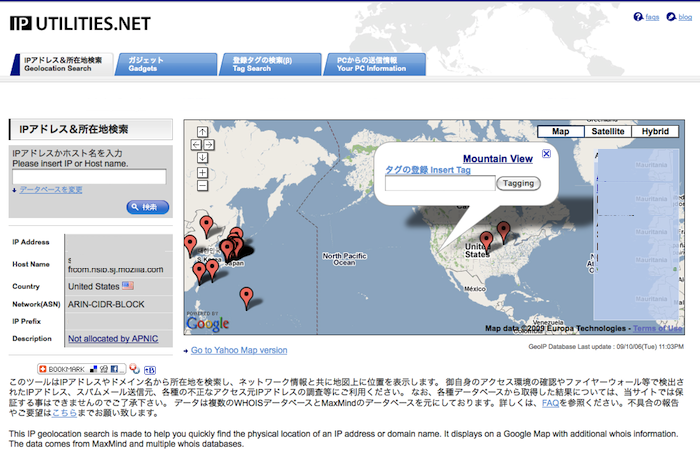Switch map to Satellite view
This screenshot has width=700, height=459.
tap(608, 131)
